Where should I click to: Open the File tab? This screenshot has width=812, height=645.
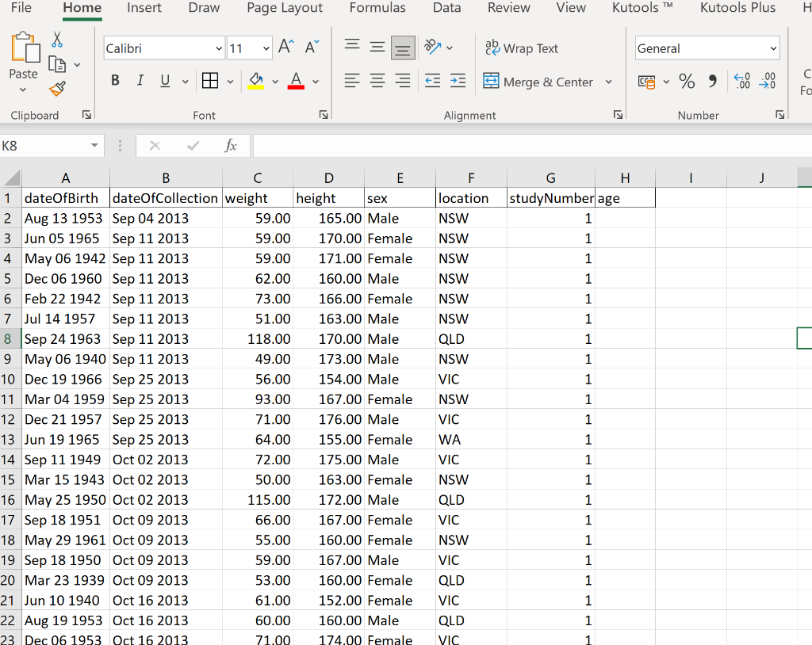pyautogui.click(x=21, y=8)
